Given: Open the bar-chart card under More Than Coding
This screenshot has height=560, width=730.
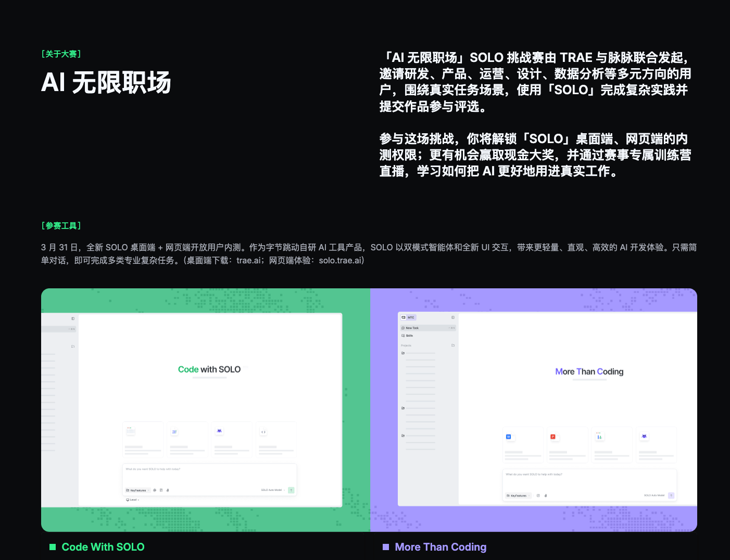Looking at the screenshot, I should click(612, 445).
